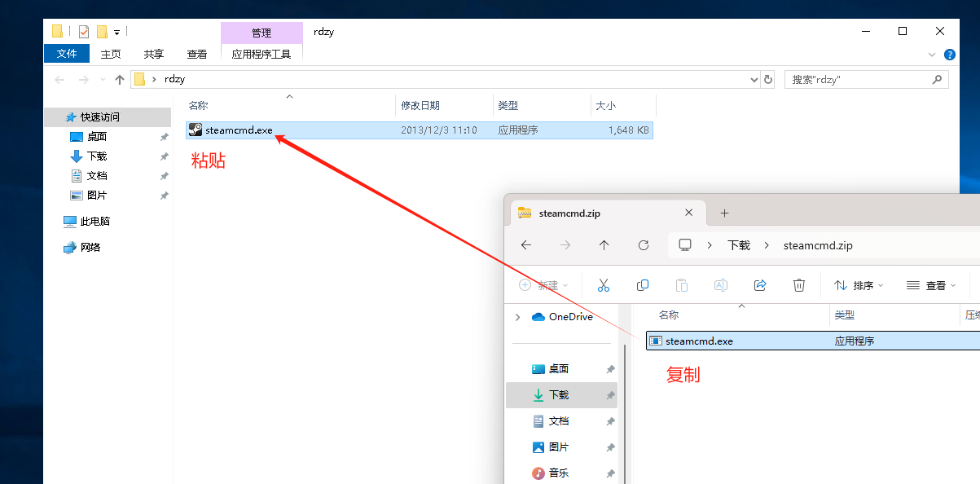Switch to the 查看 ribbon tab in rdzy window
Viewport: 980px width, 484px height.
(x=197, y=54)
